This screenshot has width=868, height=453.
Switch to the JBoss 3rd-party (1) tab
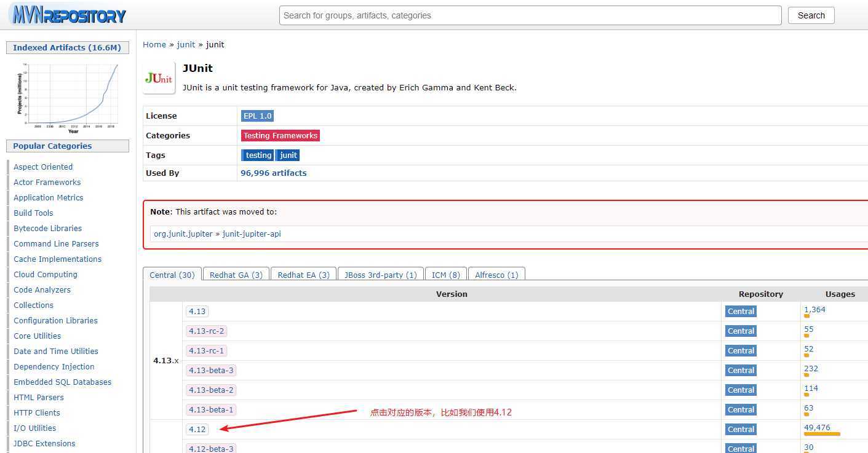tap(380, 275)
